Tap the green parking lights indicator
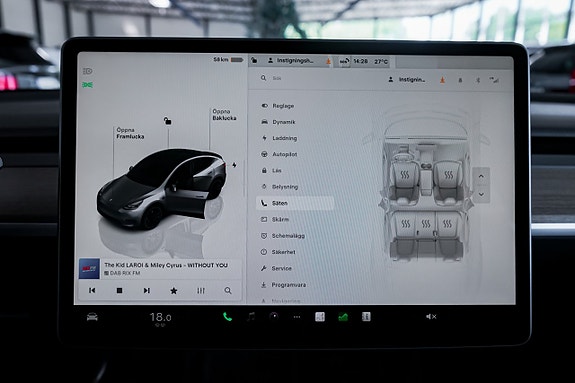575x383 pixels. tap(88, 85)
